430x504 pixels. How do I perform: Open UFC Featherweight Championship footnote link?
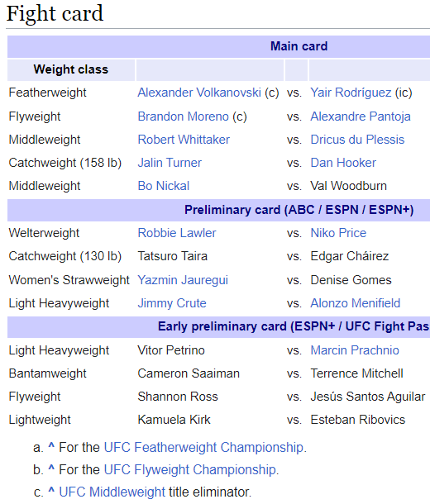coord(204,448)
